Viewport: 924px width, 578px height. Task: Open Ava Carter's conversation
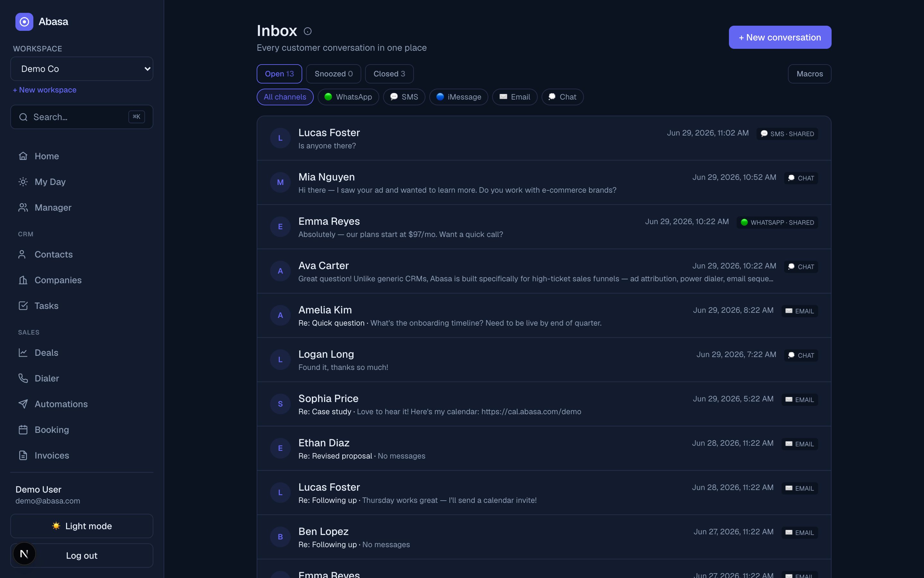(x=544, y=271)
